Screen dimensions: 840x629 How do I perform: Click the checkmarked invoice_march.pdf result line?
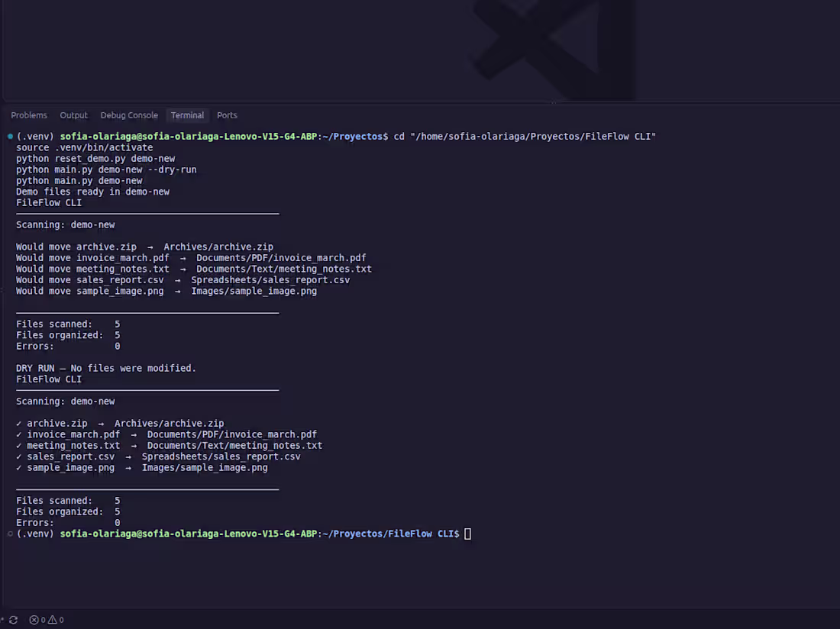[x=166, y=434]
